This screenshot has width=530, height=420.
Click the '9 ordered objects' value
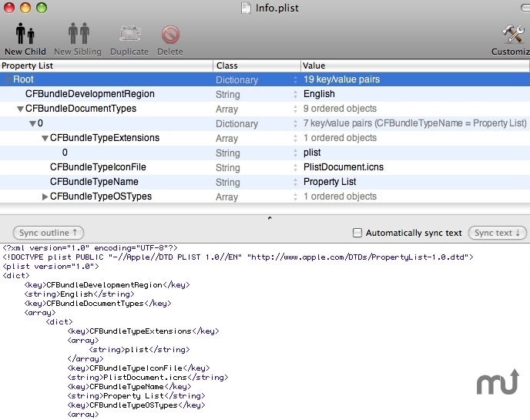coord(340,109)
